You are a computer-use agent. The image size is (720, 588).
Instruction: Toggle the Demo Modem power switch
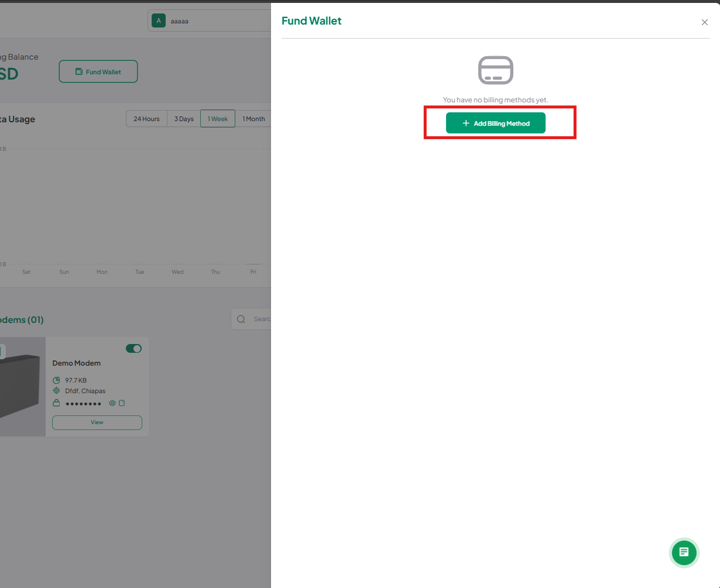pos(133,349)
